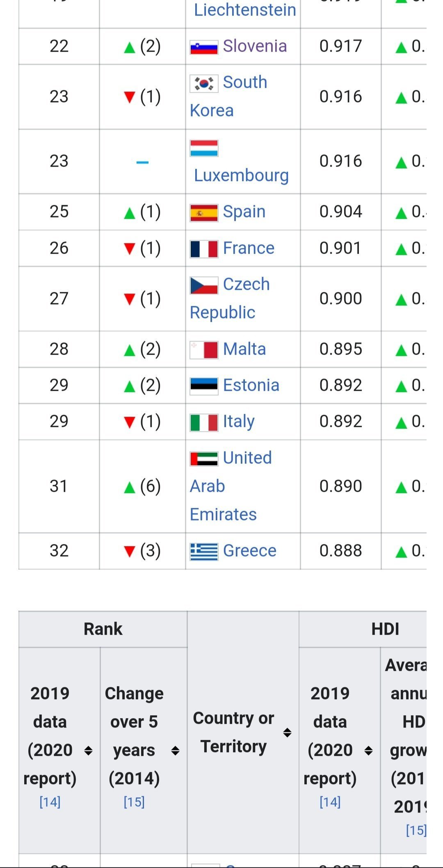Open the France article link
Viewport: 443px width, 868px height.
tap(249, 248)
